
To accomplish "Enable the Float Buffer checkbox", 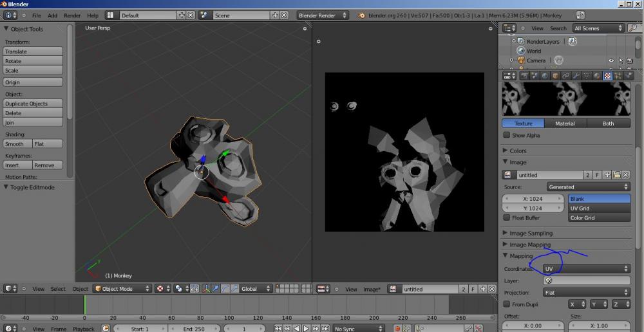I will [x=506, y=217].
